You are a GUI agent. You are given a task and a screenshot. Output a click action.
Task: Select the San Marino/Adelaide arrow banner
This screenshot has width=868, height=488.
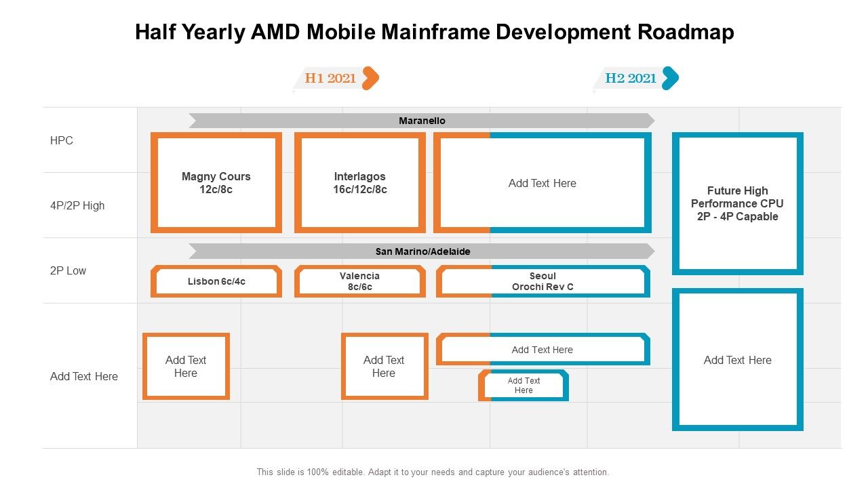(x=420, y=251)
